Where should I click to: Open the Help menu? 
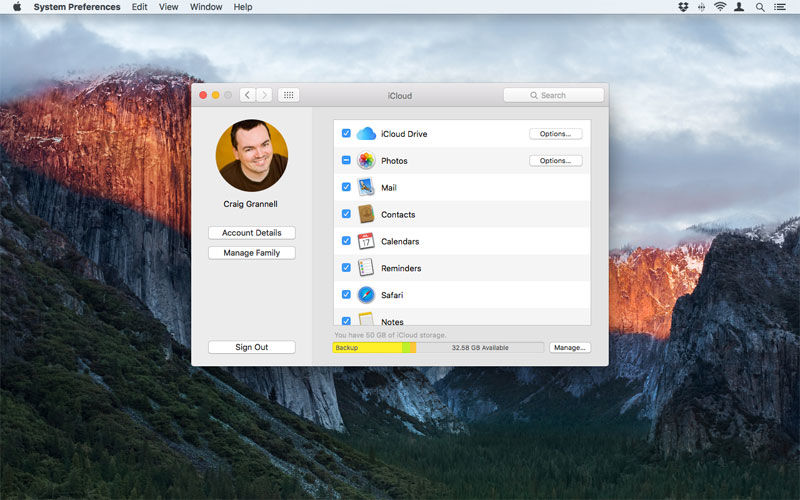pyautogui.click(x=243, y=7)
